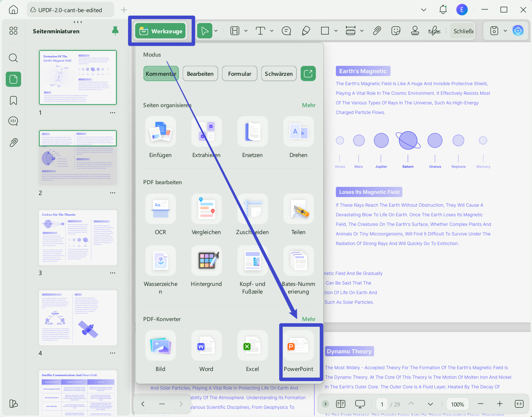The width and height of the screenshot is (532, 417).
Task: Convert PDF to PowerPoint
Action: pos(298,351)
